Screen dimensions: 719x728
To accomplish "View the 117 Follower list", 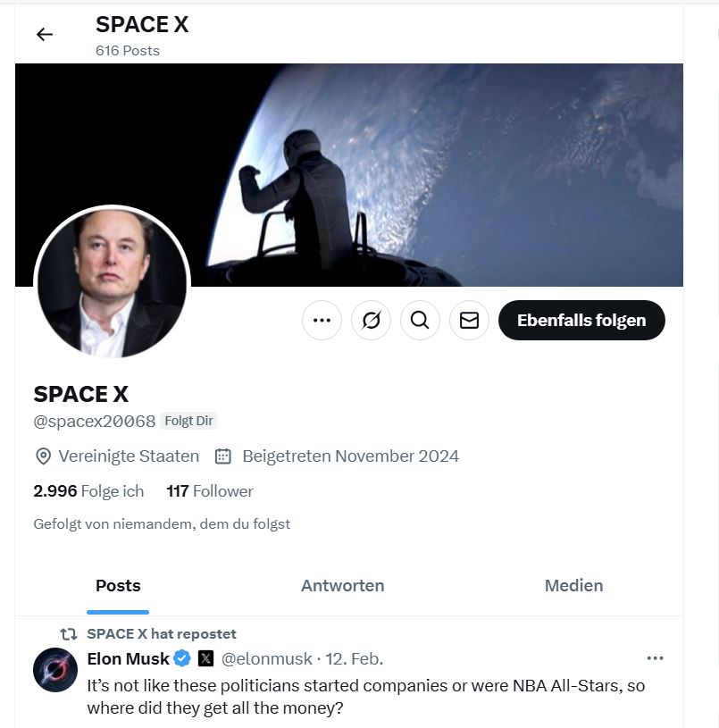I will [210, 491].
